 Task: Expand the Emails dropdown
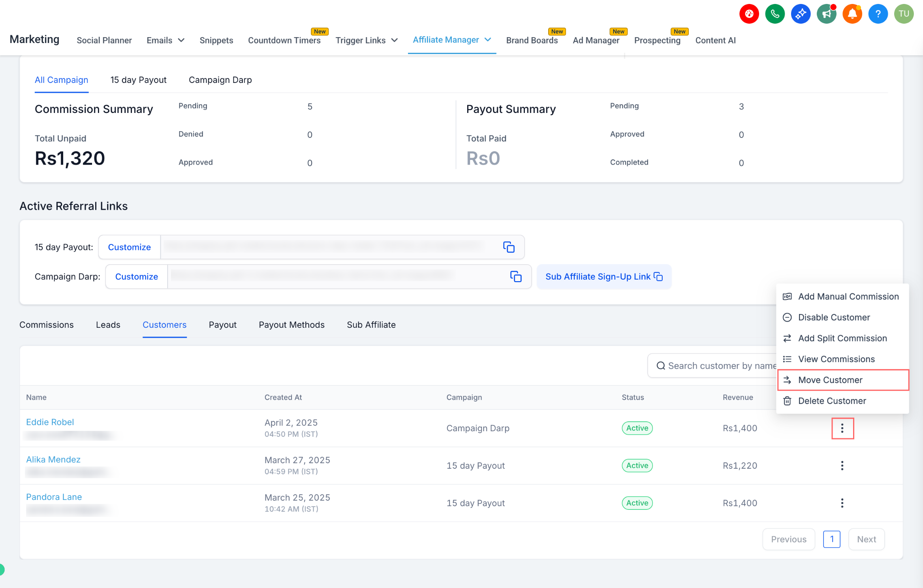click(x=165, y=40)
